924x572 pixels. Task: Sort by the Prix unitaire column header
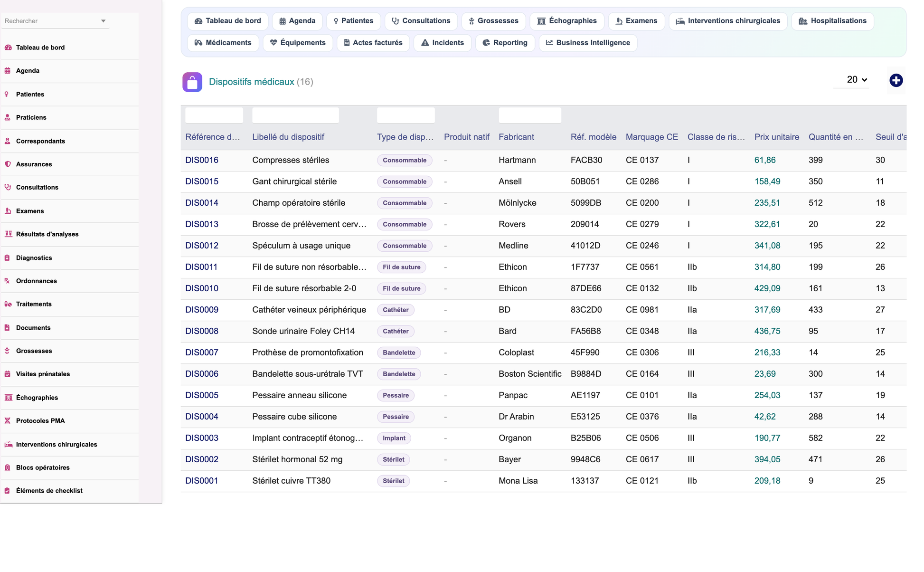(777, 137)
